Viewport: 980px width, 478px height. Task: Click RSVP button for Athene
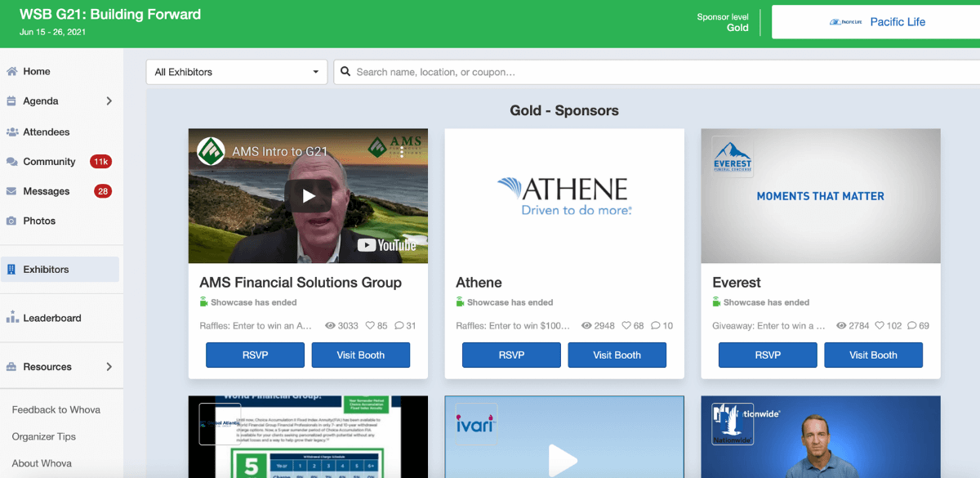[x=511, y=355]
